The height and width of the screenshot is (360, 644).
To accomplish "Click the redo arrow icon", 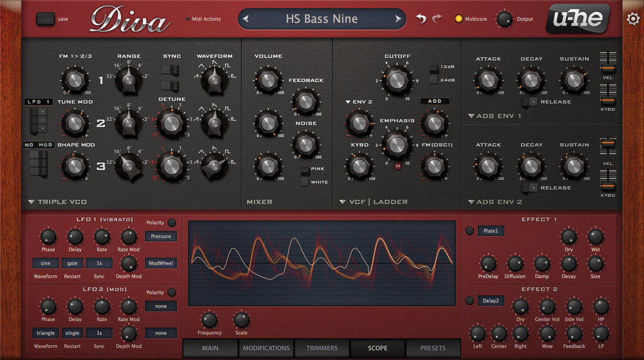I will 437,18.
